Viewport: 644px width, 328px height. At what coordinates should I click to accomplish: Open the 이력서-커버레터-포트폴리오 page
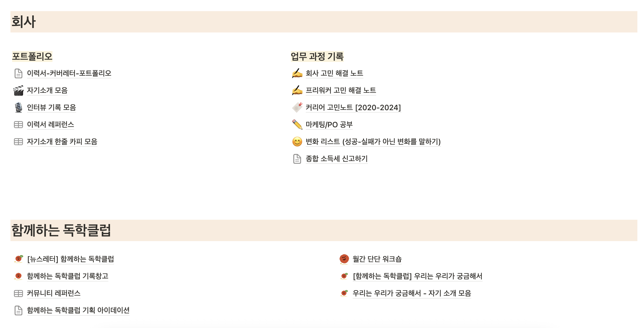[x=69, y=73]
